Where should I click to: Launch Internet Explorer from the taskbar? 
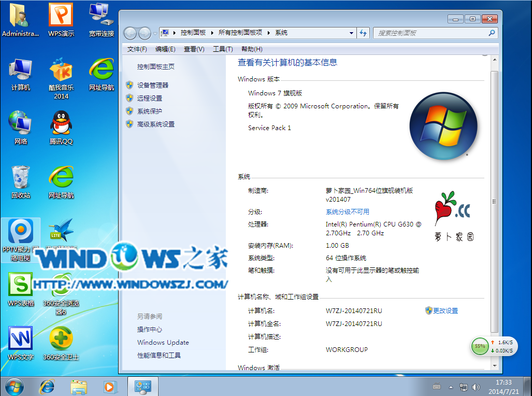[x=47, y=387]
